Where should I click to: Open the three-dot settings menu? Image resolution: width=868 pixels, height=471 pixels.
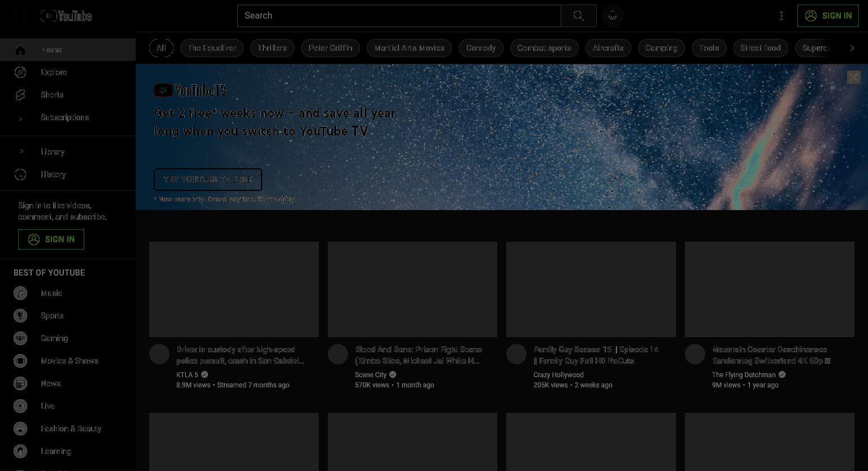pos(782,16)
